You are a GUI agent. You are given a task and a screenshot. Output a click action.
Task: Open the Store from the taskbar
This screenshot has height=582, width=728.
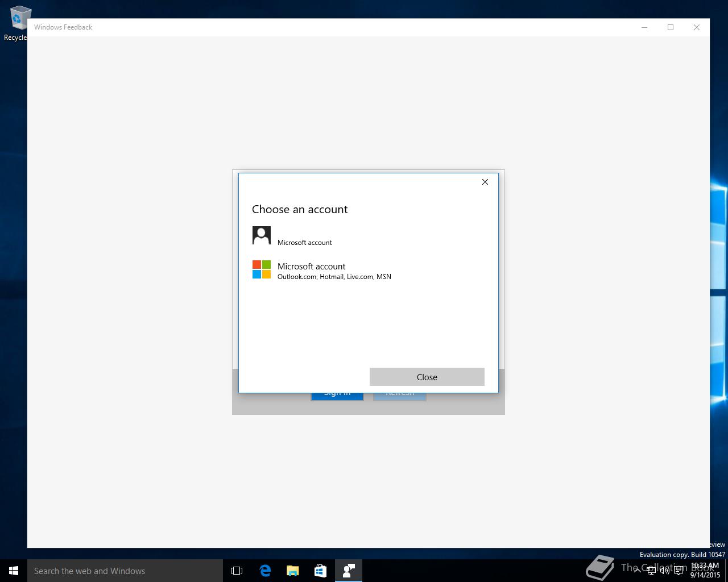pos(321,571)
